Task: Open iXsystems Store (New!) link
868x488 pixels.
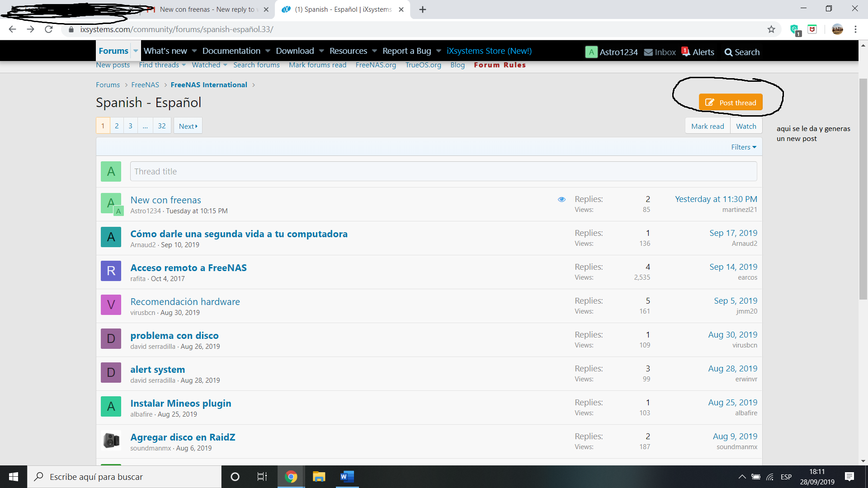Action: 489,51
